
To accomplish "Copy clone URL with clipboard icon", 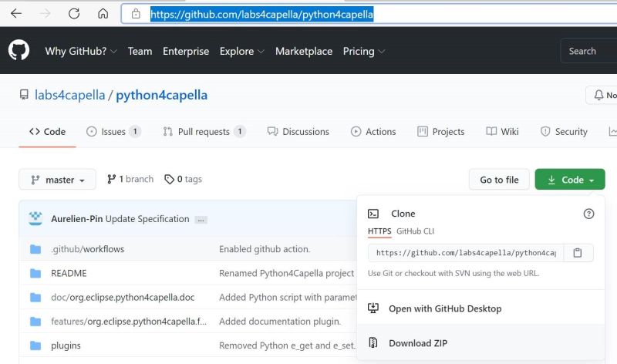I will coord(578,253).
